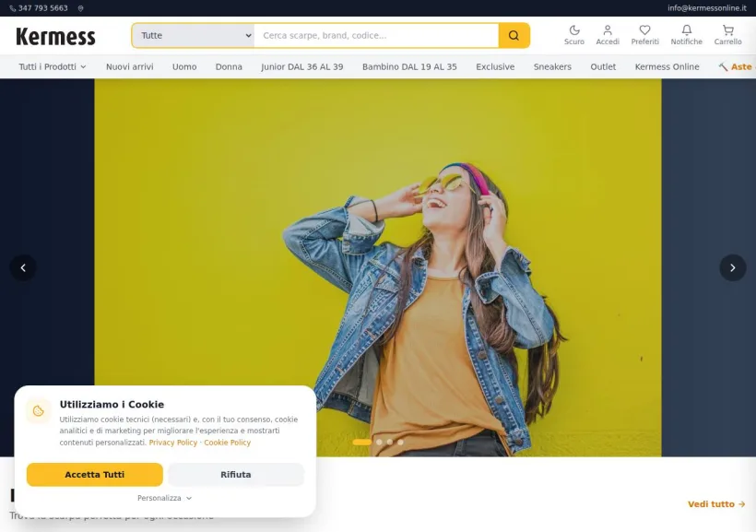The image size is (756, 532).
Task: Go to the Outlet section
Action: (603, 66)
